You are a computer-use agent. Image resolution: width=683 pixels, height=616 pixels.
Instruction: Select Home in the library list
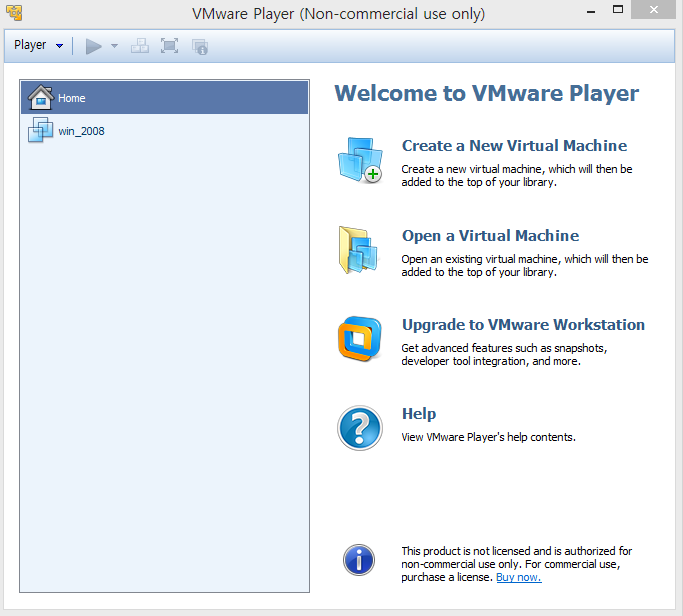[165, 98]
